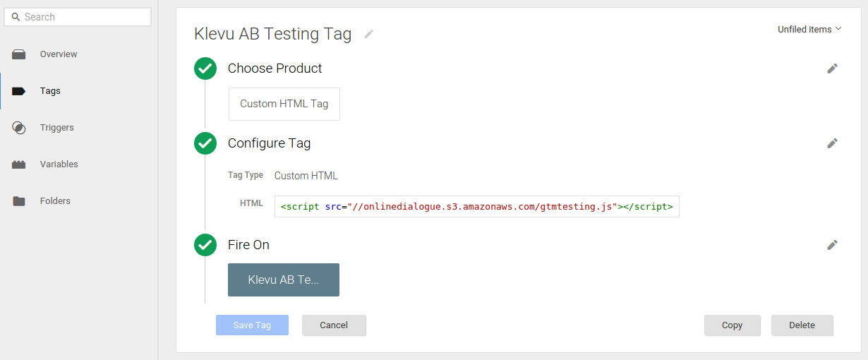Viewport: 868px width, 360px height.
Task: Edit the Configure Tag section
Action: [833, 143]
